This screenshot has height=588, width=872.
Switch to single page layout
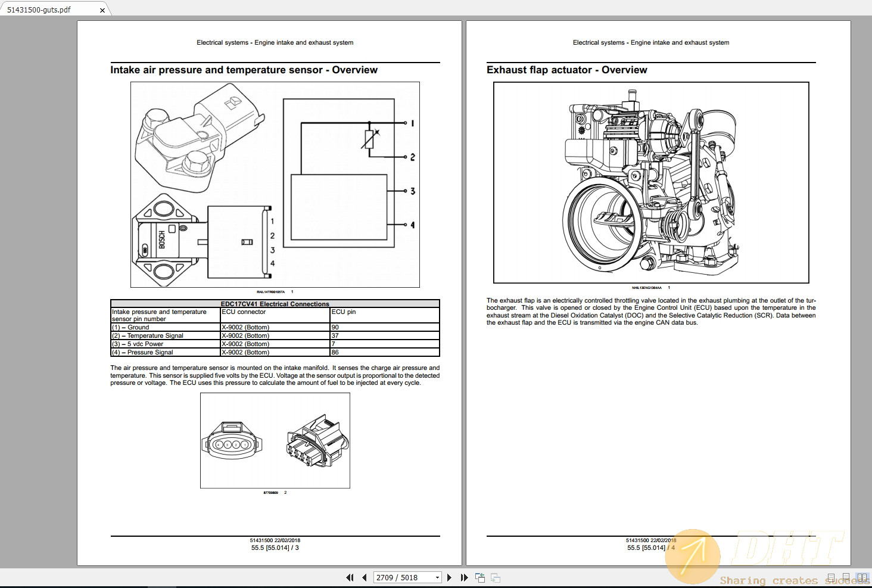click(x=831, y=577)
